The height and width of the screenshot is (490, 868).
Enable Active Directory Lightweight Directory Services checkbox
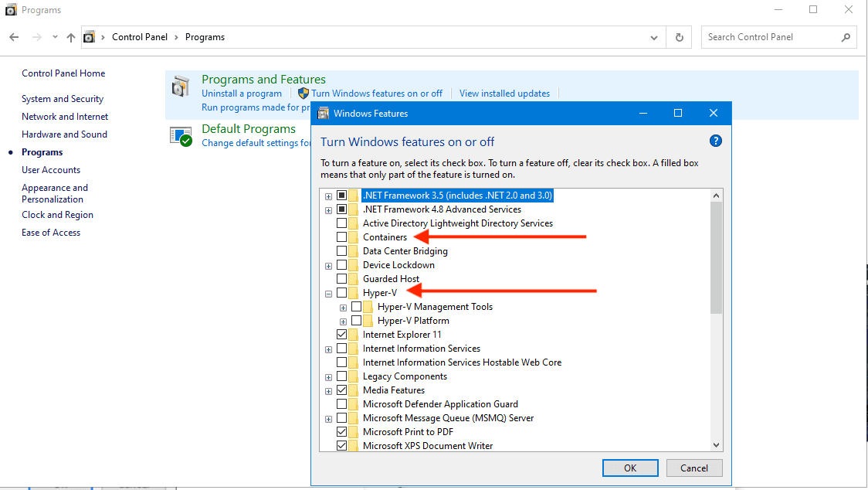(x=341, y=223)
